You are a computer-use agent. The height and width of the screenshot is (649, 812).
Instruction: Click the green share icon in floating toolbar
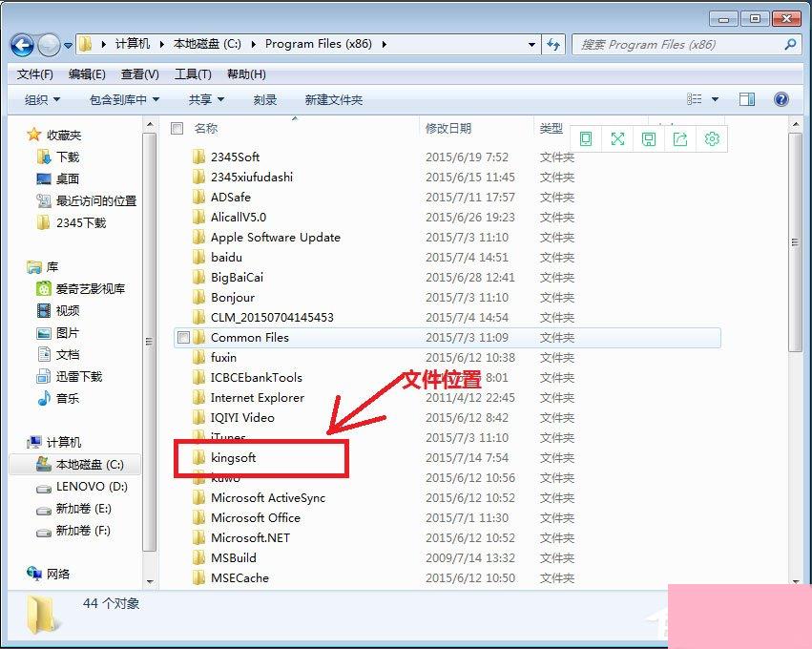(680, 138)
